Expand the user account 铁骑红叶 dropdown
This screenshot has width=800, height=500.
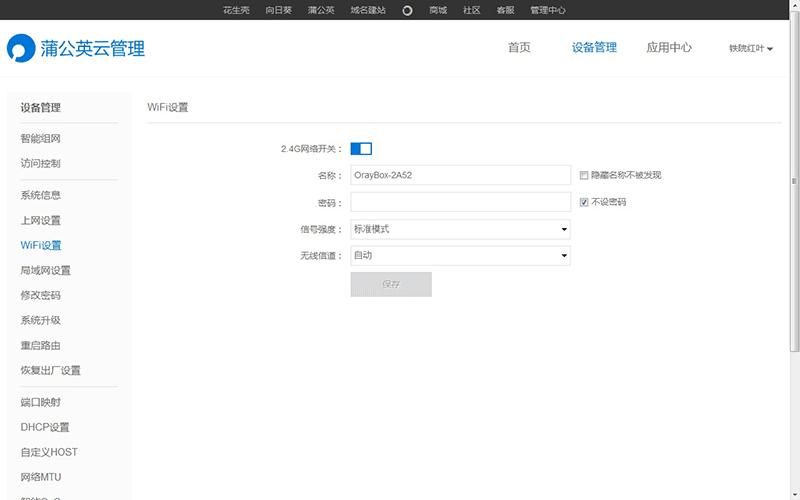point(751,48)
